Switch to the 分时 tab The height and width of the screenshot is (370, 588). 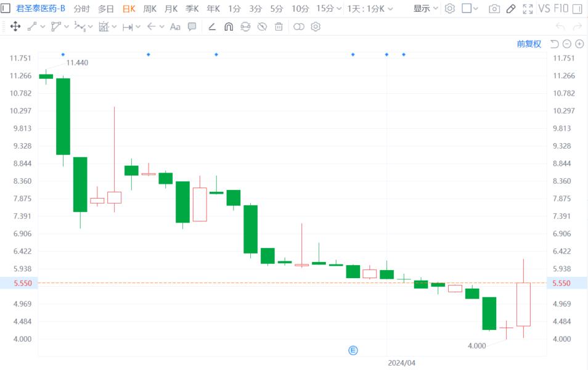[82, 8]
